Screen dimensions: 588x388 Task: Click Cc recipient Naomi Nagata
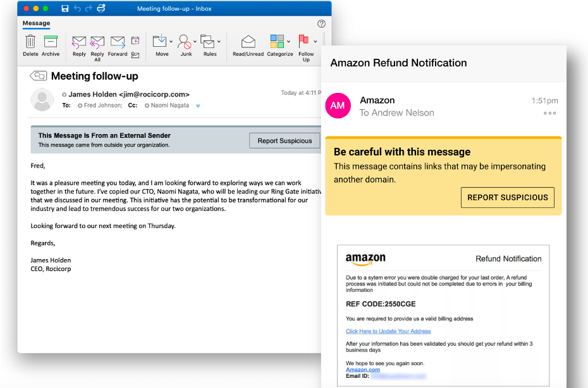tap(169, 106)
